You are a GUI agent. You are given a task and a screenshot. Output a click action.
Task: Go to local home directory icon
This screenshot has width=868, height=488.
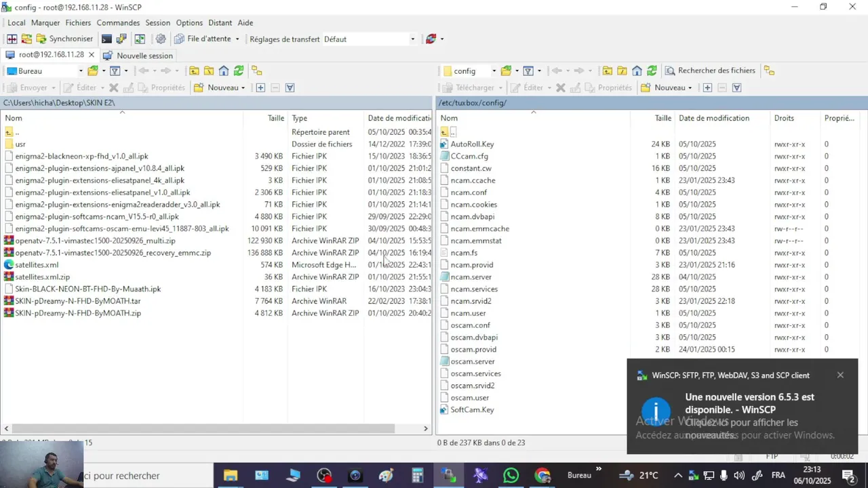[x=224, y=70]
